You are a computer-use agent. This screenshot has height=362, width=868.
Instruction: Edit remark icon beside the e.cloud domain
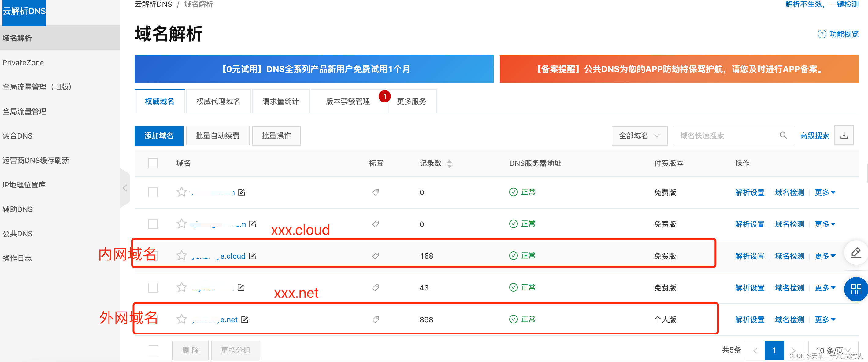click(x=252, y=256)
